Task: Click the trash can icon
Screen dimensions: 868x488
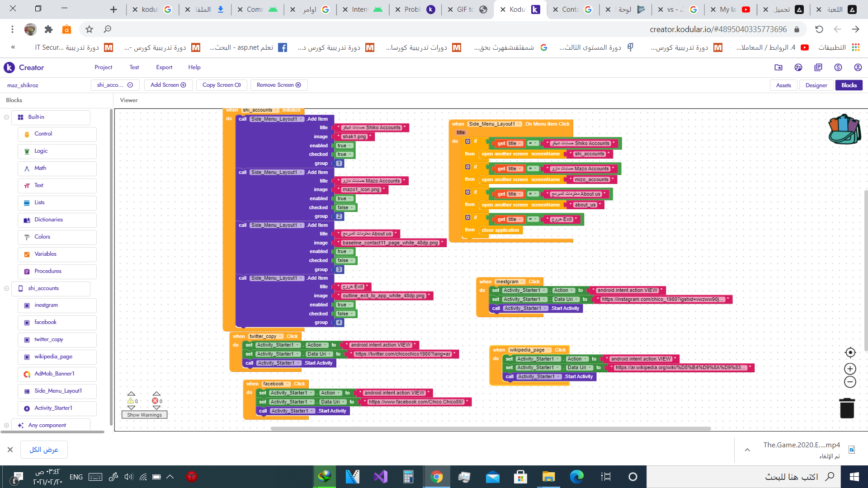Action: [x=847, y=408]
